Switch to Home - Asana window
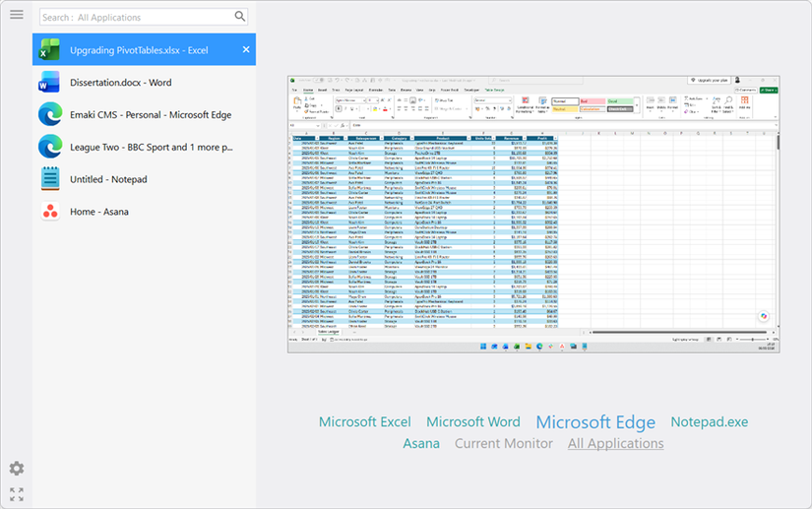This screenshot has height=509, width=812. click(144, 212)
